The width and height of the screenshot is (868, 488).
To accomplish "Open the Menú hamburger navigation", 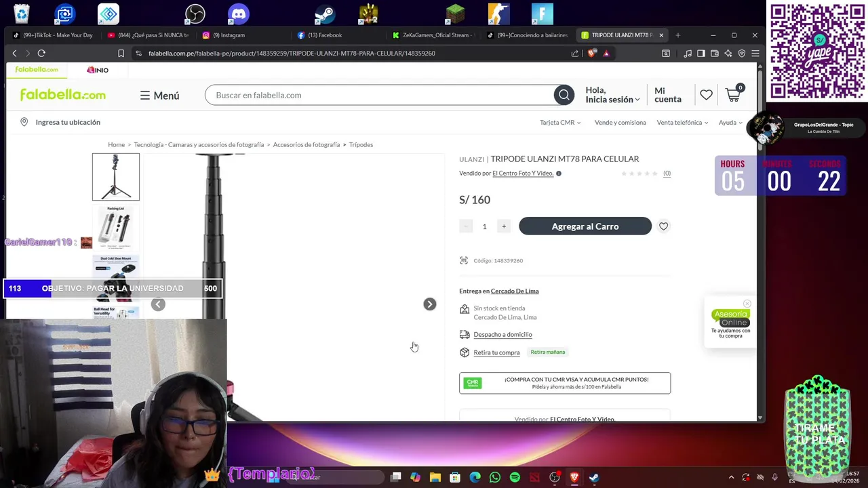I will 159,96.
